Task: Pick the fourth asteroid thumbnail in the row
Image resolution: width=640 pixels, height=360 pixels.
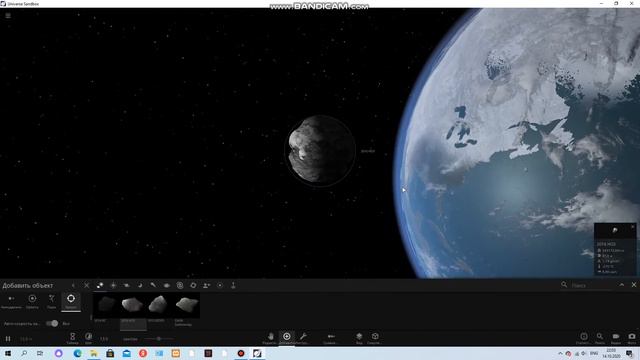Action: (186, 304)
